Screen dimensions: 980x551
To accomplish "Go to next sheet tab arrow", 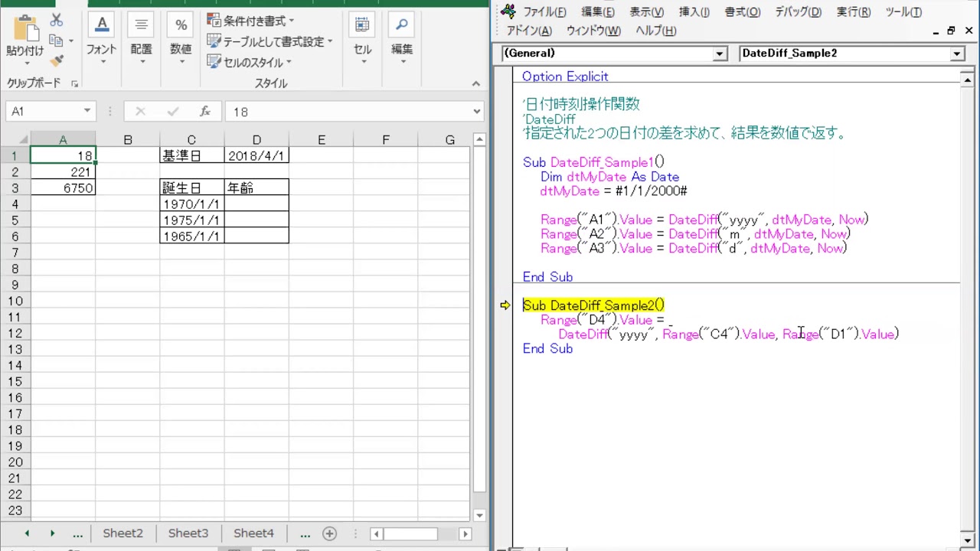I will pyautogui.click(x=52, y=533).
